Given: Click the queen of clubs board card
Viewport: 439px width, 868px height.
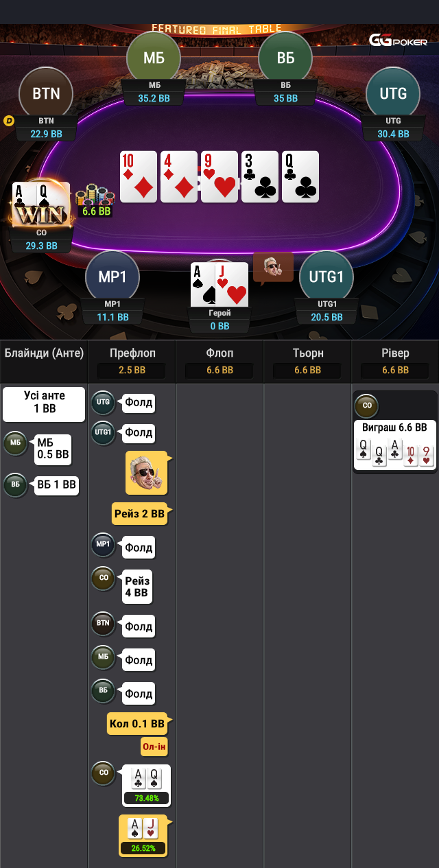Looking at the screenshot, I should click(300, 177).
